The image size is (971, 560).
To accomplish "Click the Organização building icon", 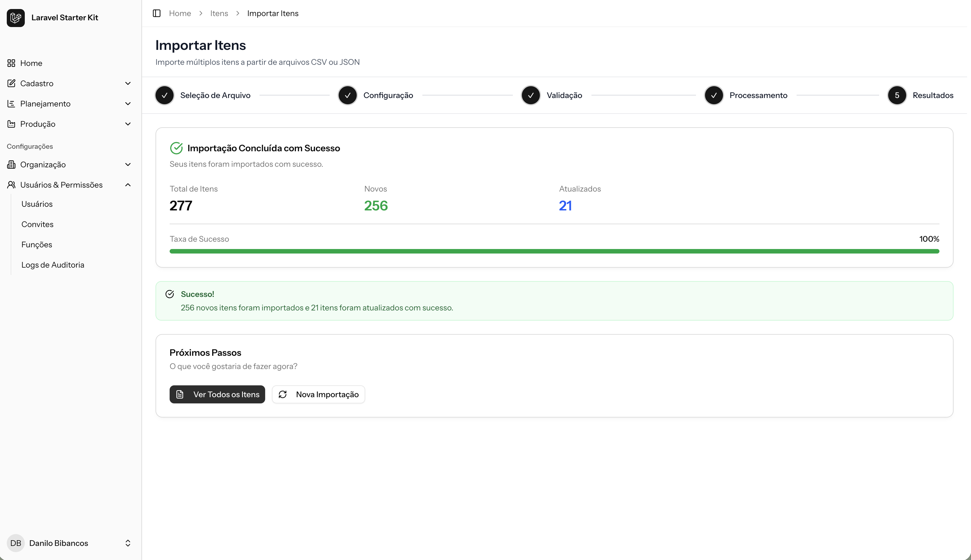I will pyautogui.click(x=11, y=165).
